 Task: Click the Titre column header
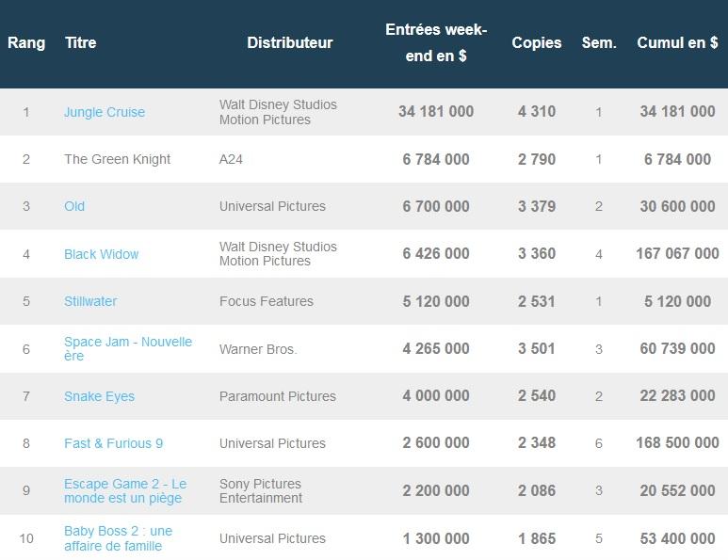tap(81, 42)
